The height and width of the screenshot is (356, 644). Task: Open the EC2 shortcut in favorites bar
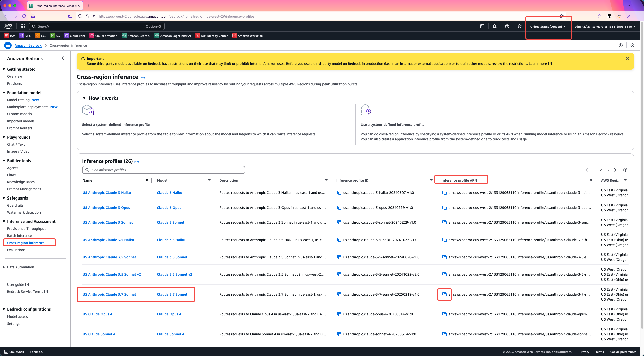click(41, 36)
